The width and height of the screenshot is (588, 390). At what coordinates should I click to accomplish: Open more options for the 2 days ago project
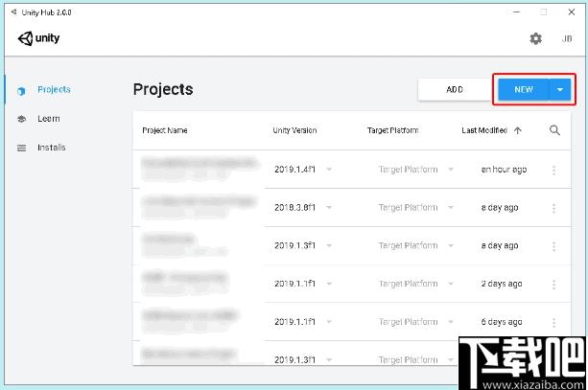(x=553, y=285)
